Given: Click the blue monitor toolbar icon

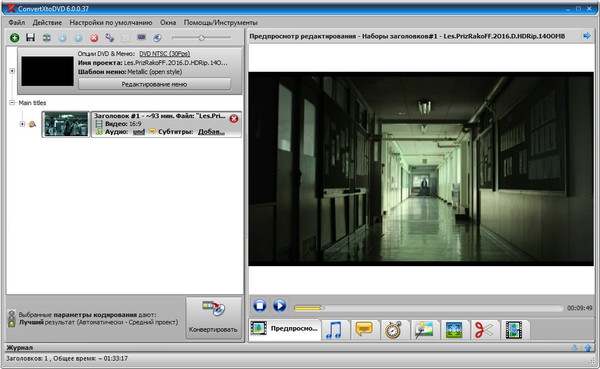Looking at the screenshot, I should pyautogui.click(x=141, y=38).
